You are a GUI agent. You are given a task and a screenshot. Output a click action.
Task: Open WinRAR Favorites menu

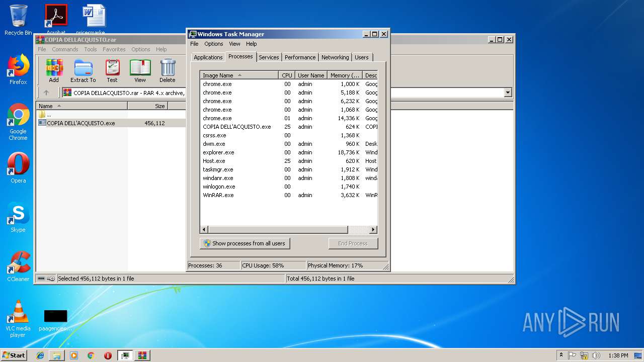click(114, 49)
